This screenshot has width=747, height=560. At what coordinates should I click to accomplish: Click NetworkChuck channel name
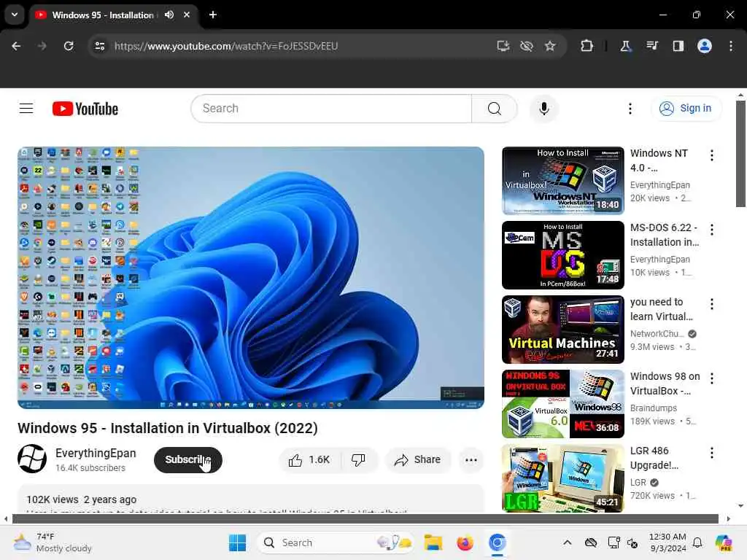657,334
